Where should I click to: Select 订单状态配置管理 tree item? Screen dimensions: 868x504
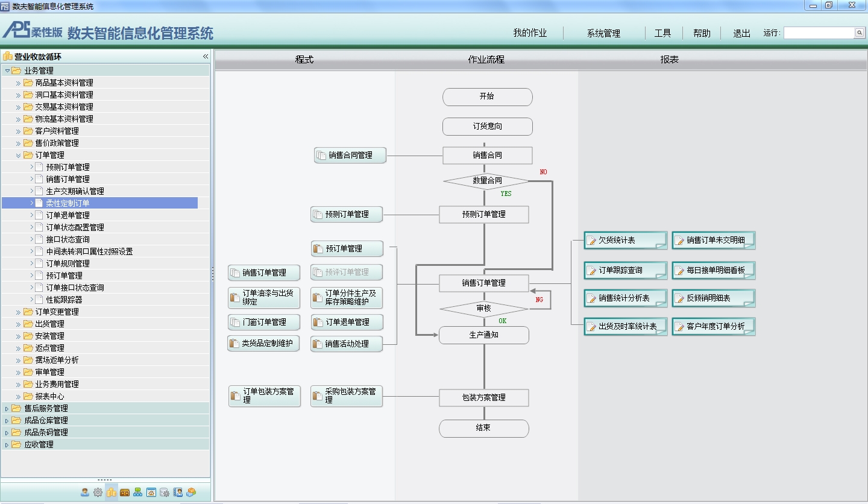(x=75, y=227)
